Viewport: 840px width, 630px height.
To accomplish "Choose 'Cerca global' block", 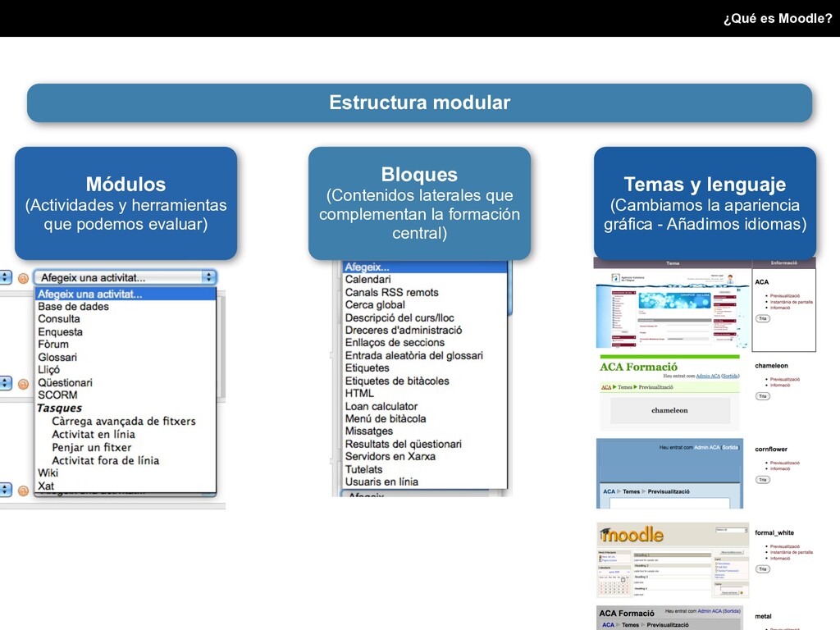I will (x=375, y=305).
